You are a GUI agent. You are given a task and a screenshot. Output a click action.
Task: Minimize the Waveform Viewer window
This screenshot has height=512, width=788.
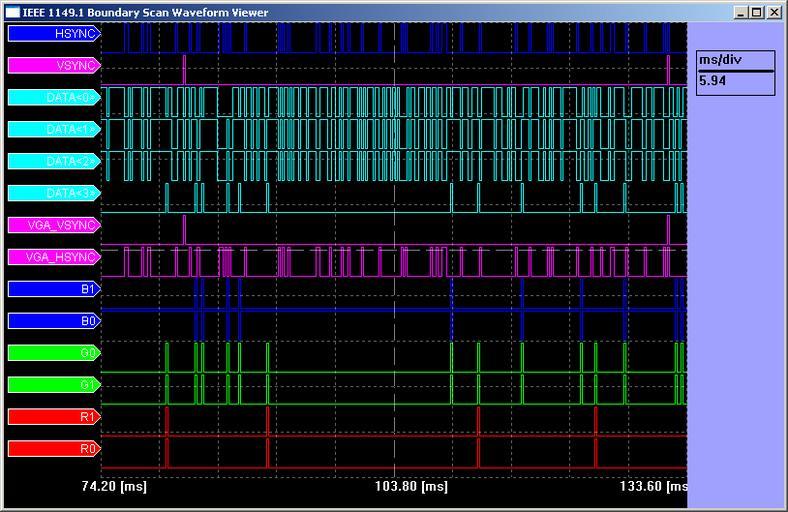click(x=741, y=12)
